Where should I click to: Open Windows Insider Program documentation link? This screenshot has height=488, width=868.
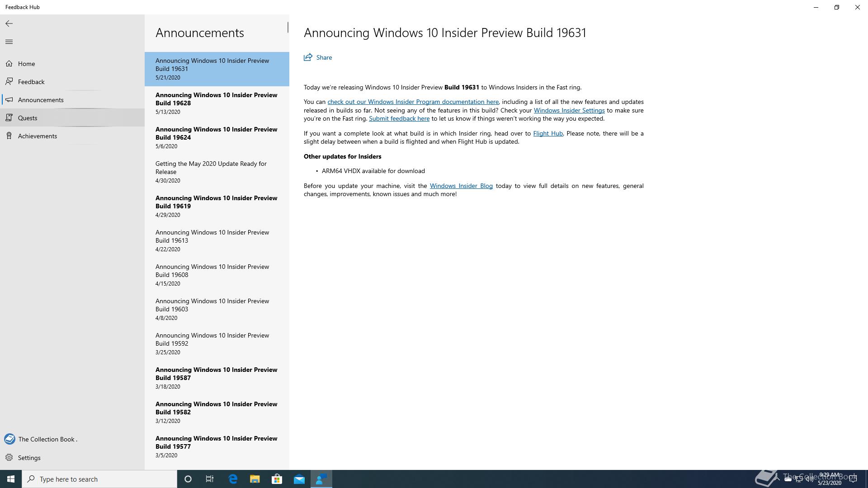click(x=413, y=102)
